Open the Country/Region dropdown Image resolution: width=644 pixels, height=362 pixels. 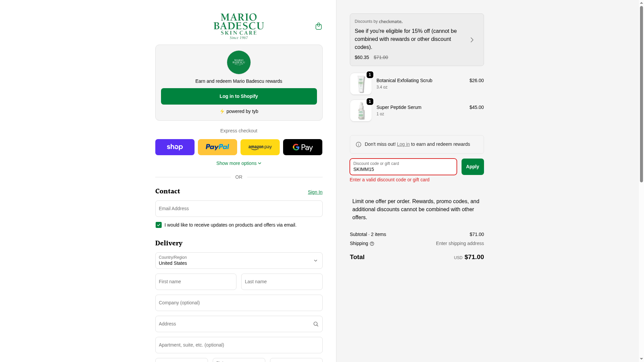point(238,260)
